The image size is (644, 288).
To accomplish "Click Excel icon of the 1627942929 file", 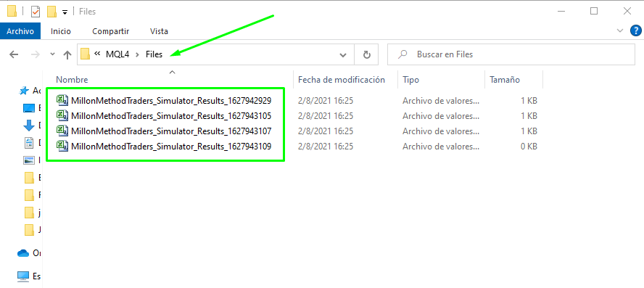I will coord(62,100).
